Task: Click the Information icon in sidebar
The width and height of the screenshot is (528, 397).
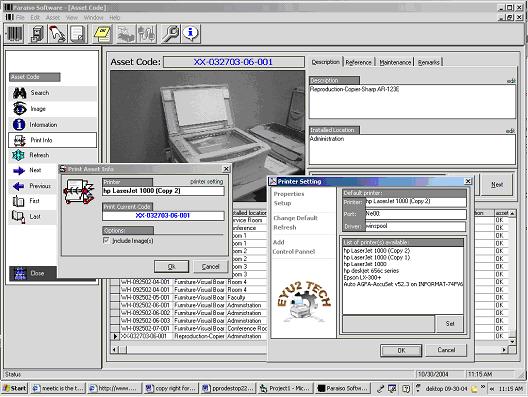Action: click(x=19, y=124)
